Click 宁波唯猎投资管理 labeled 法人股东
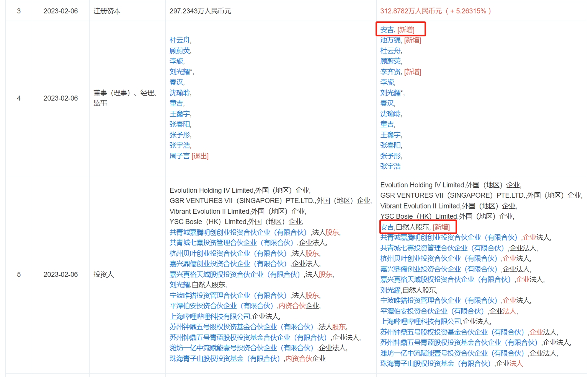 228,296
